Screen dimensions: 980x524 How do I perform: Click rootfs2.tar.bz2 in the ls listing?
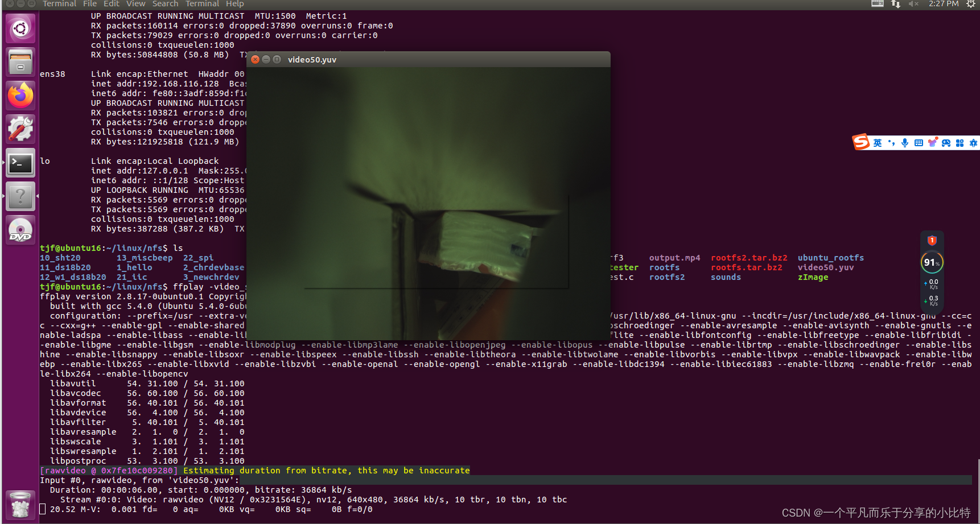tap(749, 258)
